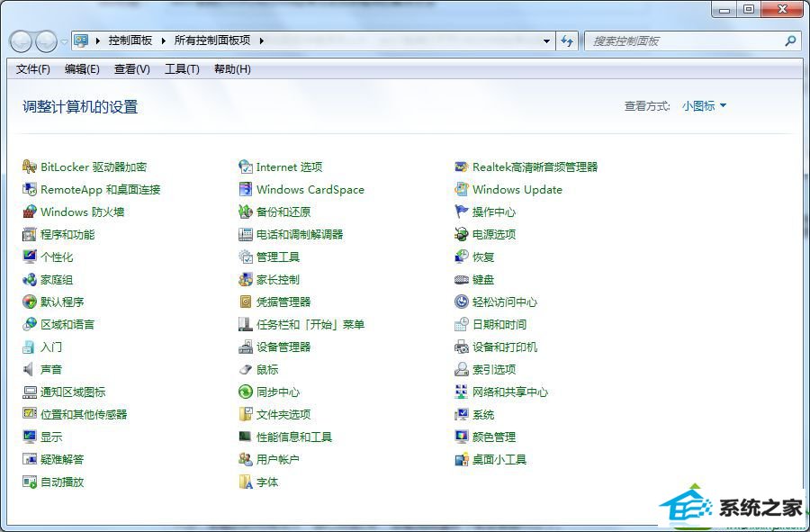Open the 工具(T) menu

tap(182, 69)
